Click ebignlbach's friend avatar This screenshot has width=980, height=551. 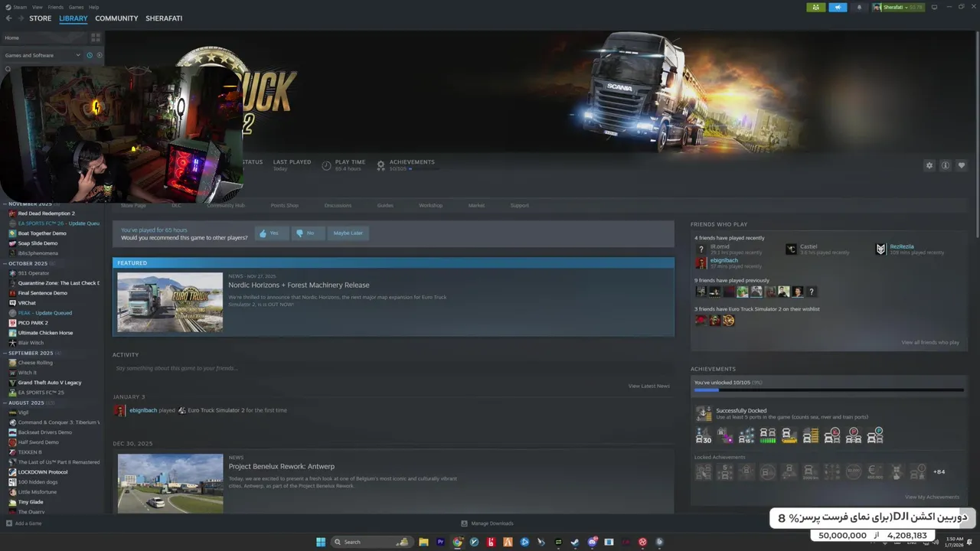(x=701, y=263)
